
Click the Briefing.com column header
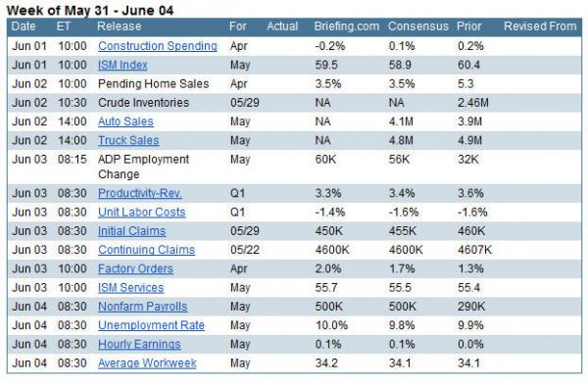[347, 26]
